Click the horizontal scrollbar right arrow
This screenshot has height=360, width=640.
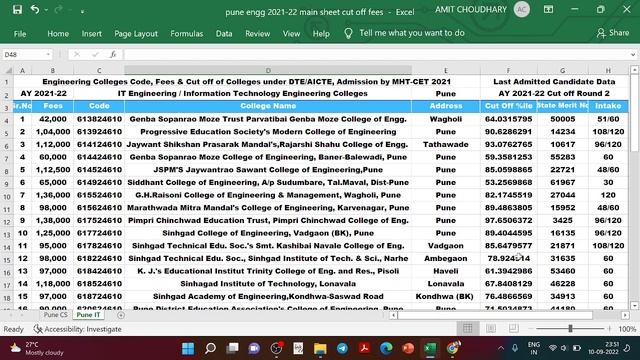(625, 315)
